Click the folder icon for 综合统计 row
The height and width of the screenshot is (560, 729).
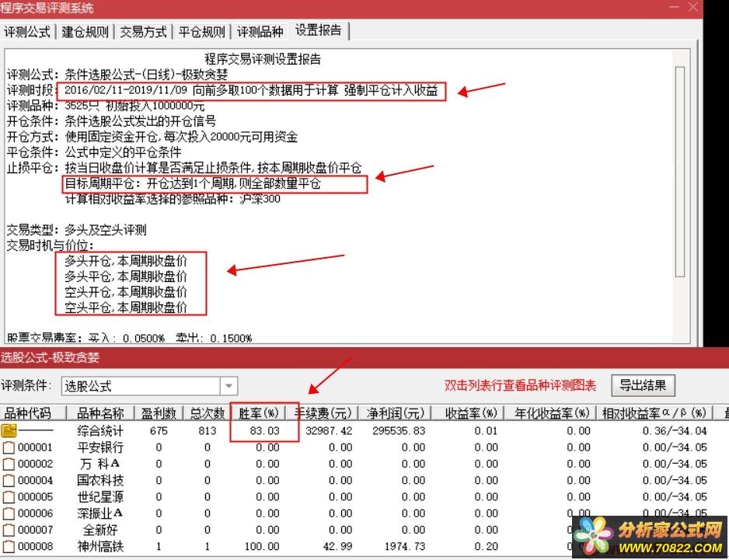coord(9,431)
